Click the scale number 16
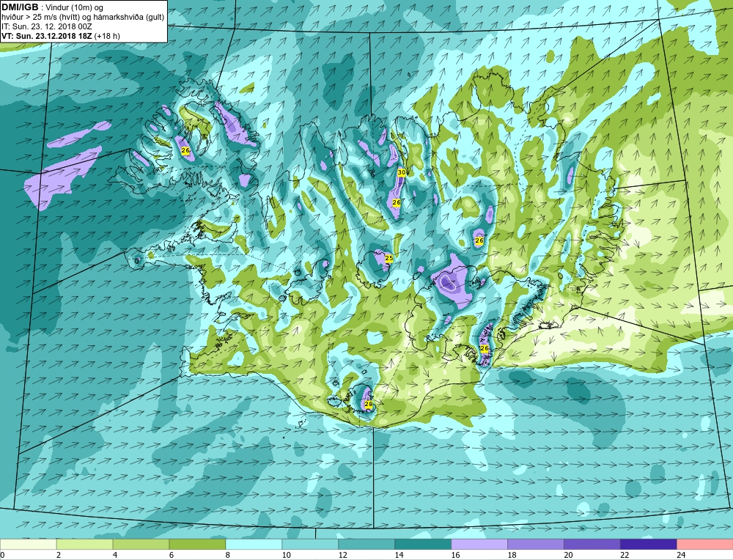 (455, 555)
